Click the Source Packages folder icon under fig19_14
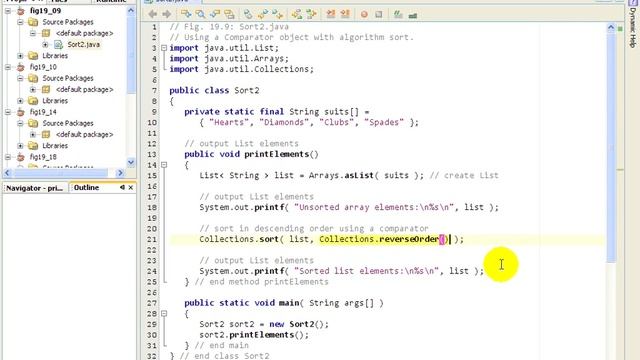 click(x=33, y=123)
